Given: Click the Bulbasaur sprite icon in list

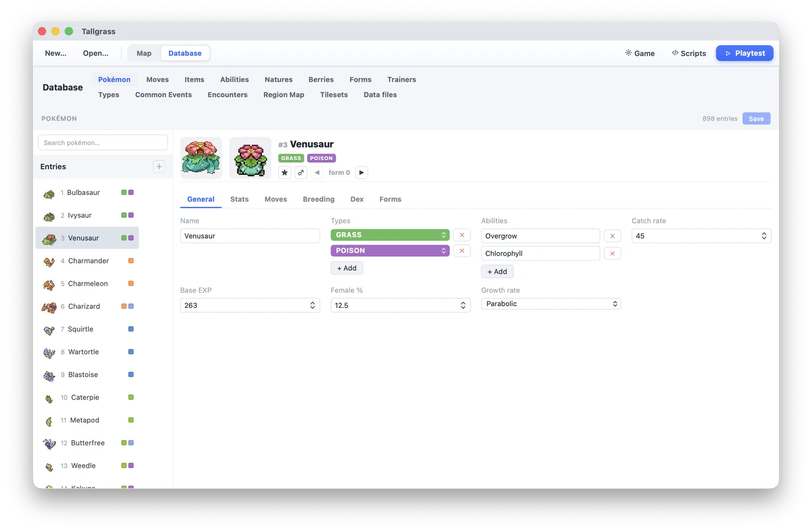Looking at the screenshot, I should [x=49, y=194].
